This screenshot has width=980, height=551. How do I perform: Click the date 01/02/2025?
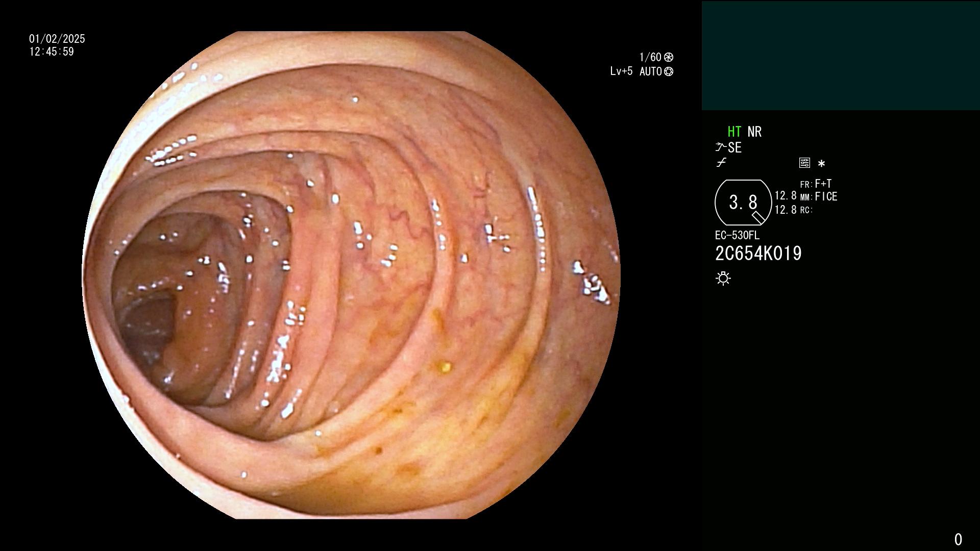click(x=57, y=39)
